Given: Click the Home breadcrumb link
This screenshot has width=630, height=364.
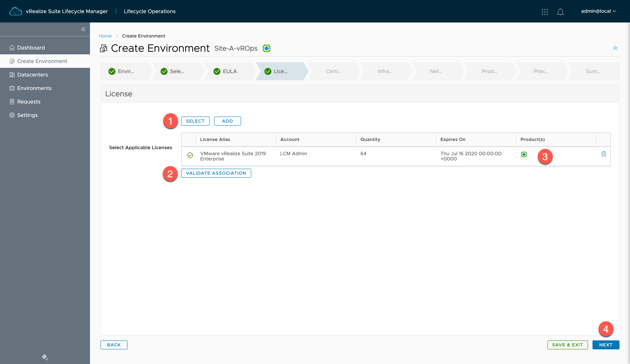Looking at the screenshot, I should pos(105,36).
